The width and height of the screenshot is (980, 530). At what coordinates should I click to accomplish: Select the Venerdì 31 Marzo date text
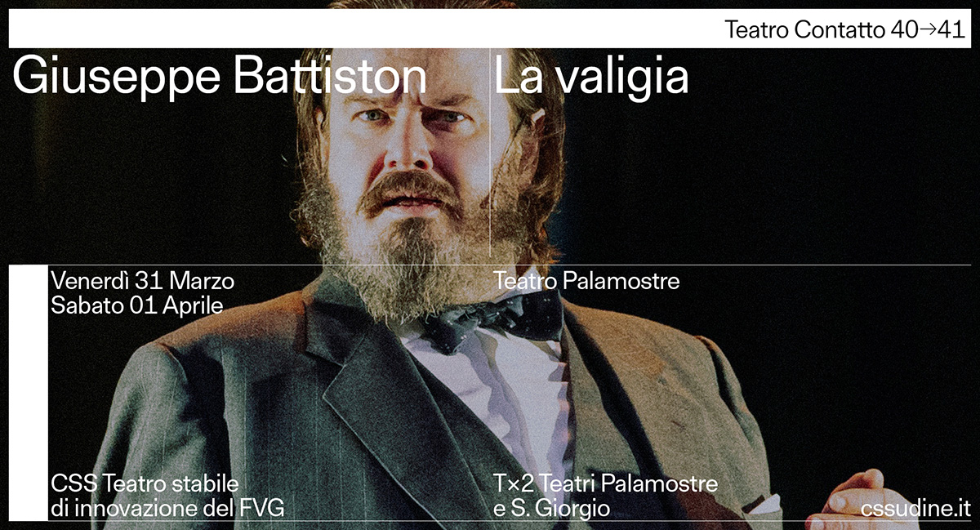click(x=143, y=282)
